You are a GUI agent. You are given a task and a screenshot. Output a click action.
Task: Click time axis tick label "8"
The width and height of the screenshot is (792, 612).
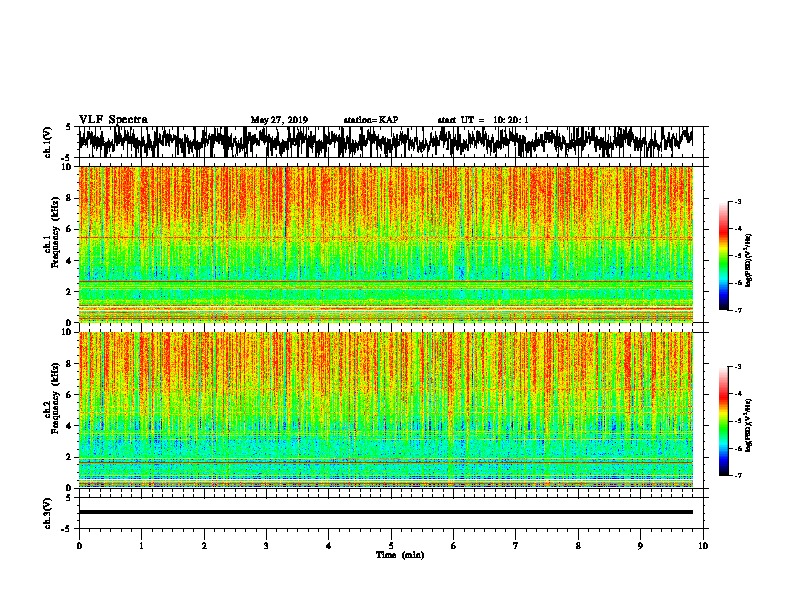tap(578, 546)
